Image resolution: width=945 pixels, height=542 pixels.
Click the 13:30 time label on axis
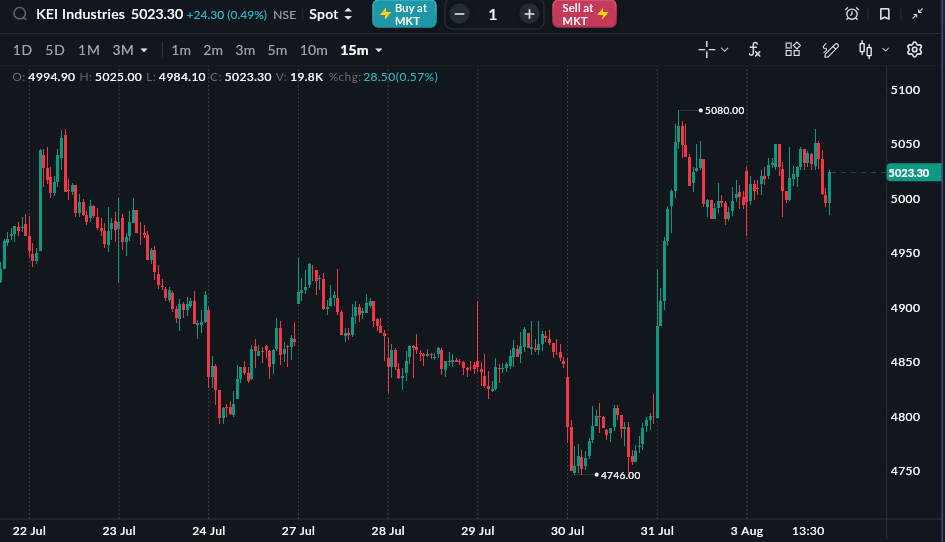point(808,531)
